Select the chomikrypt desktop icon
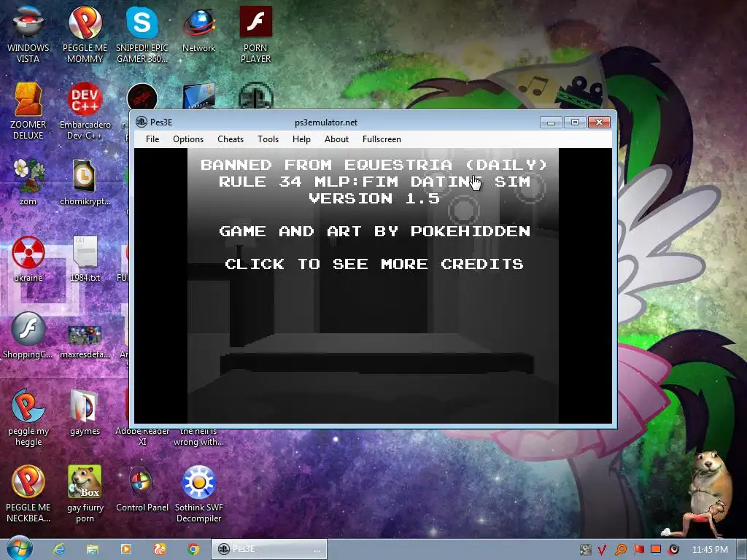747x560 pixels. click(x=85, y=182)
